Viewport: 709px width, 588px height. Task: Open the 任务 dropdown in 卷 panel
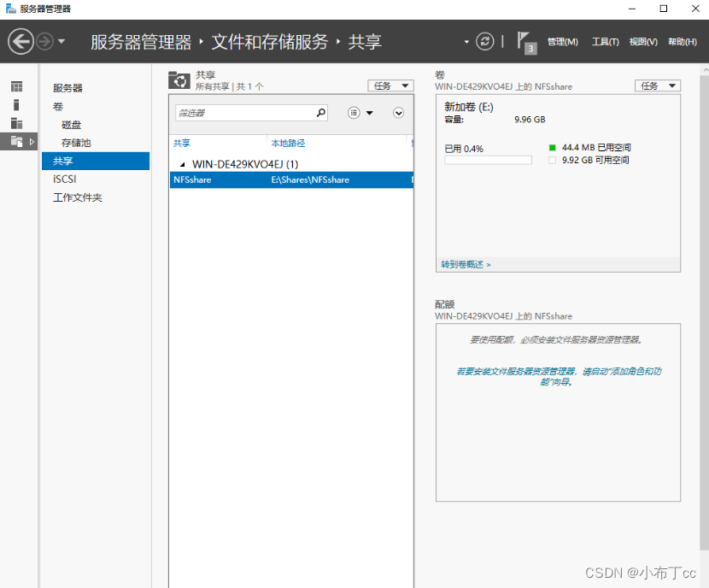(658, 86)
